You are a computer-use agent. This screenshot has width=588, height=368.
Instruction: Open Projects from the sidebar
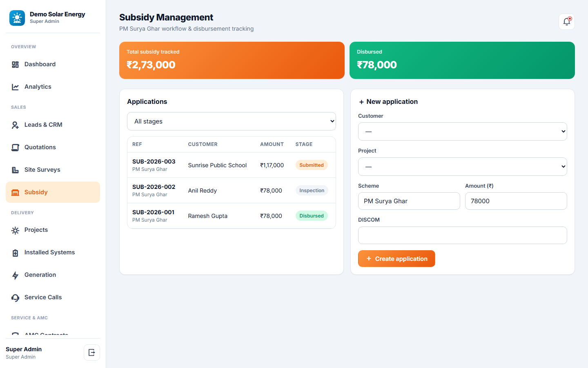pyautogui.click(x=53, y=230)
